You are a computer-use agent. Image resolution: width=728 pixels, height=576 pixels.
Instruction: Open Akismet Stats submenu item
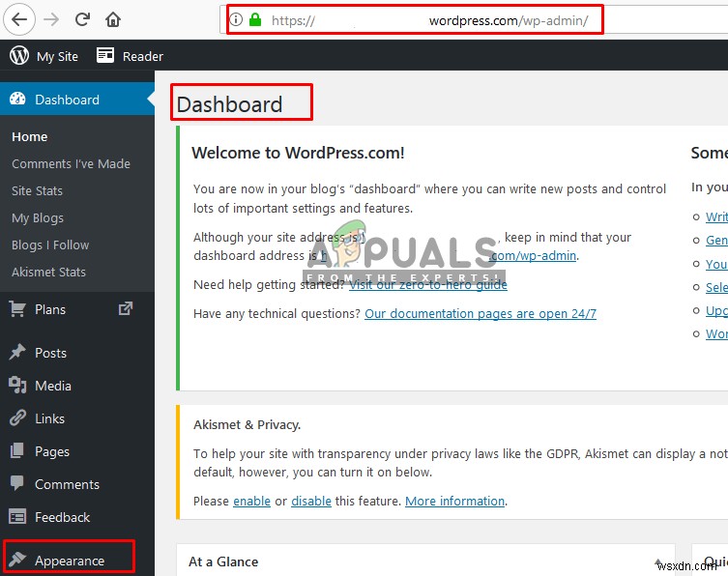pos(48,272)
